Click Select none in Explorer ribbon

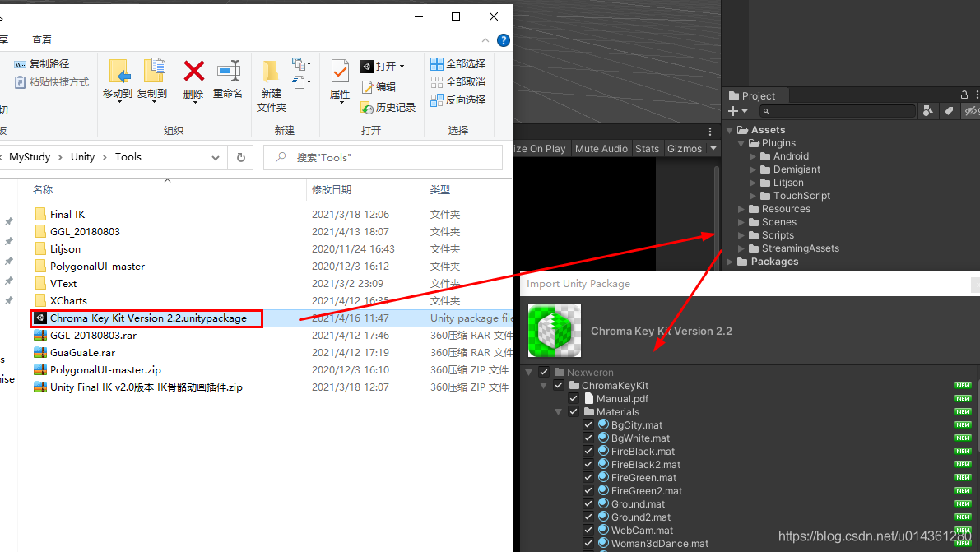(x=458, y=82)
